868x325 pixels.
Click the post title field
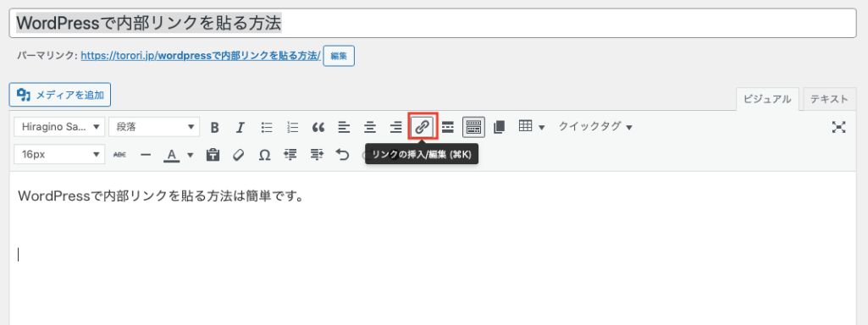pyautogui.click(x=433, y=23)
